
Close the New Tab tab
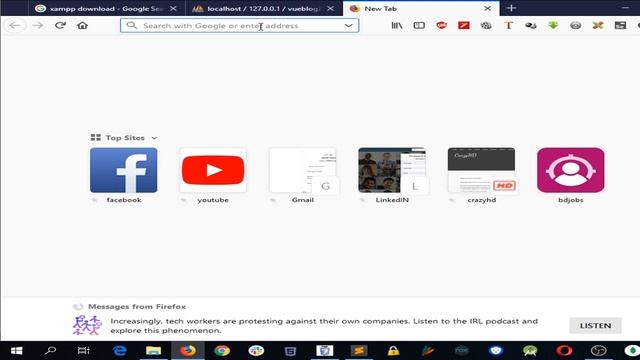coord(487,9)
